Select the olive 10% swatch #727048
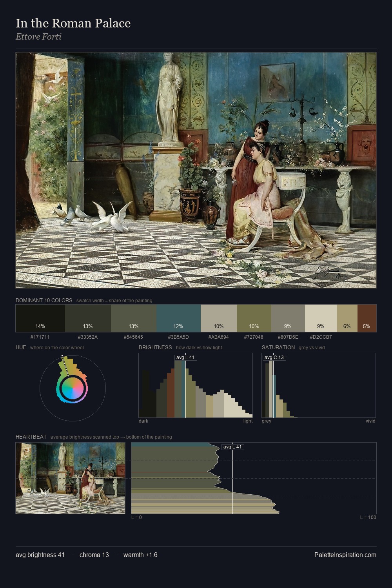Screen dimensions: 392x588 point(254,318)
